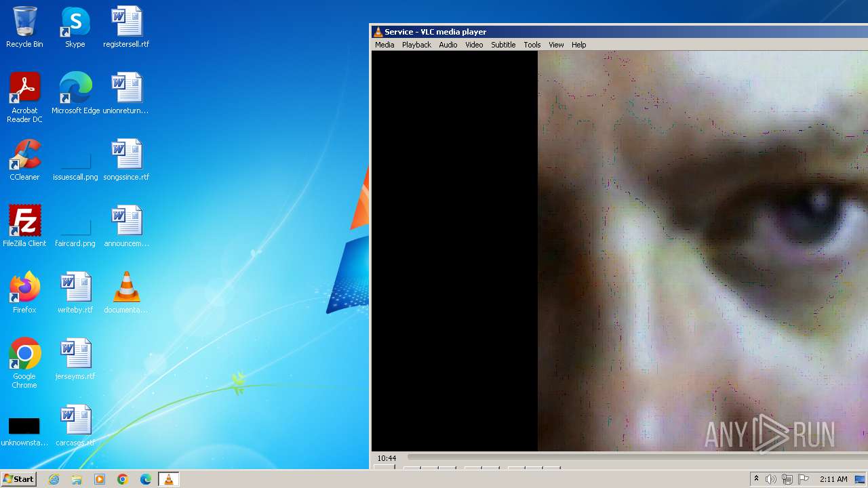Open the VLC Audio menu
Image resolution: width=868 pixels, height=488 pixels.
coord(448,45)
